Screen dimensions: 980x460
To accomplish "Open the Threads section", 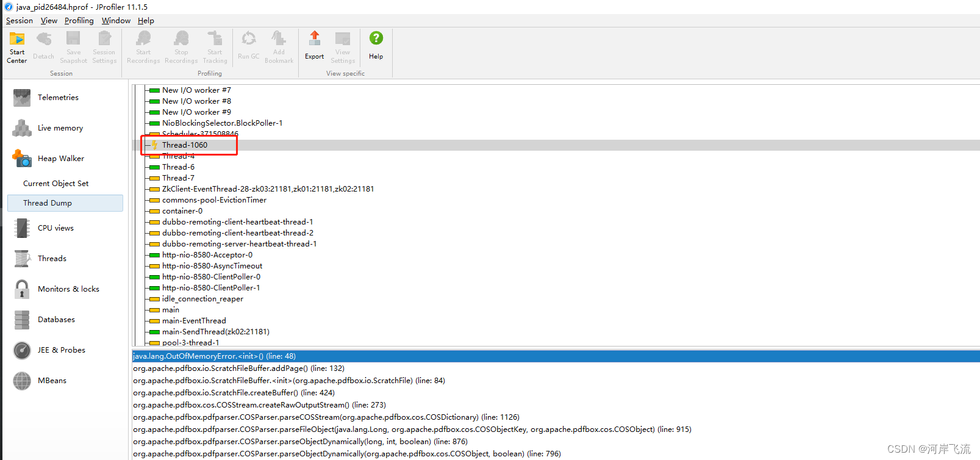I will tap(52, 259).
